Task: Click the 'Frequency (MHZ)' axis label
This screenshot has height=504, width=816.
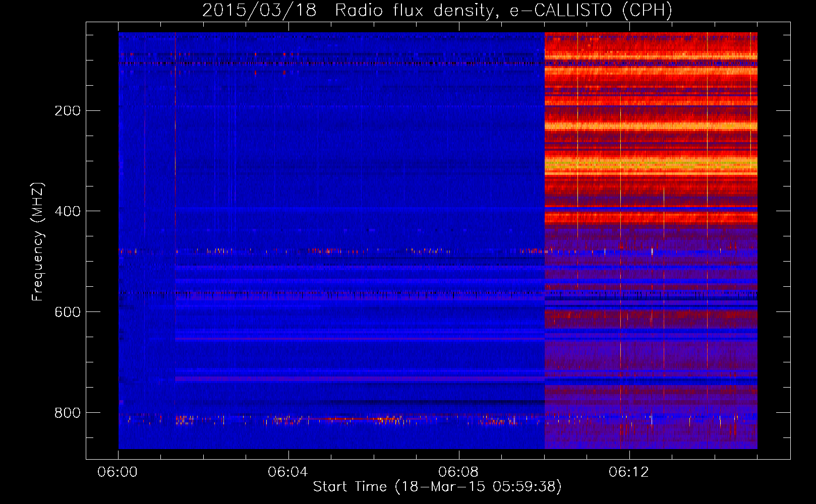Action: click(x=38, y=242)
